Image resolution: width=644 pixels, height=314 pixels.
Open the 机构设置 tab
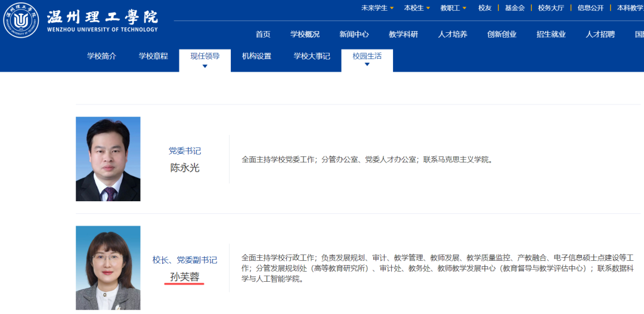pos(256,56)
